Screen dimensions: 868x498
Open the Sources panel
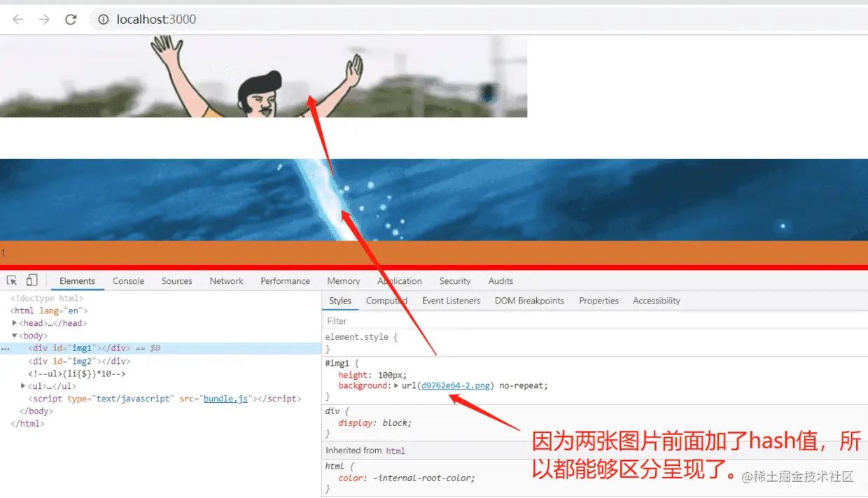coord(176,281)
